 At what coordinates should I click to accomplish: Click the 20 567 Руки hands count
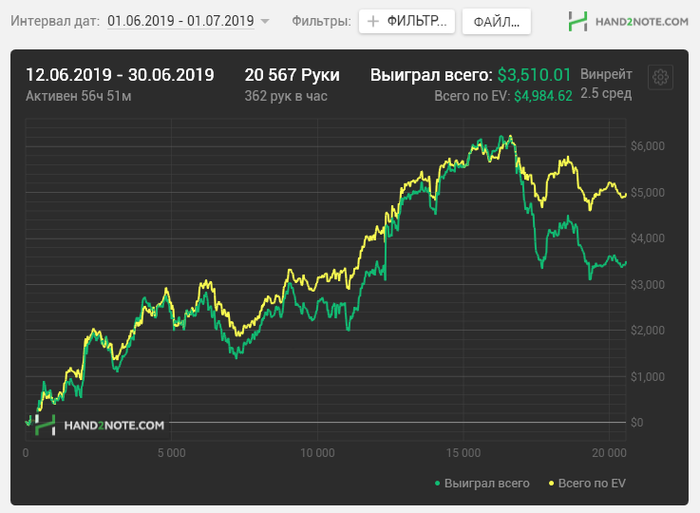(292, 75)
